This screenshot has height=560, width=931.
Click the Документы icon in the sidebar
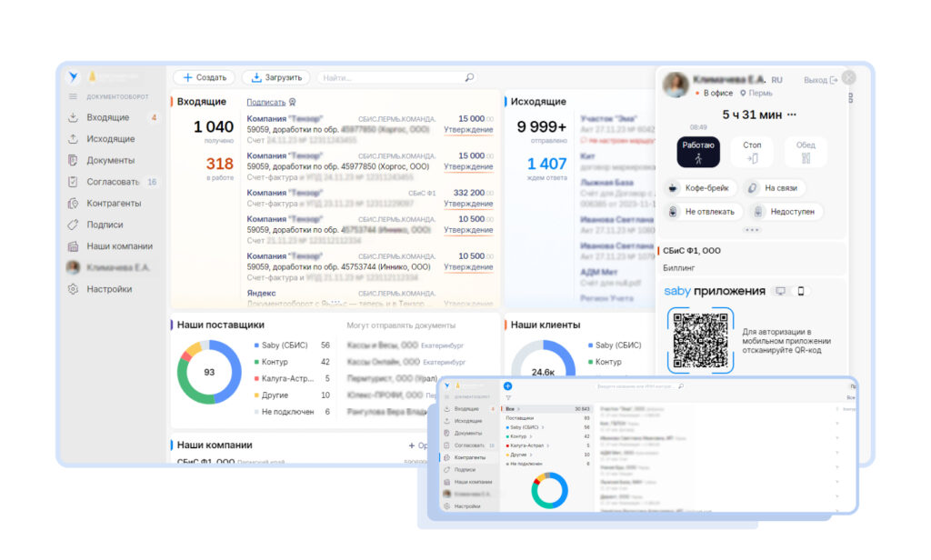click(73, 161)
